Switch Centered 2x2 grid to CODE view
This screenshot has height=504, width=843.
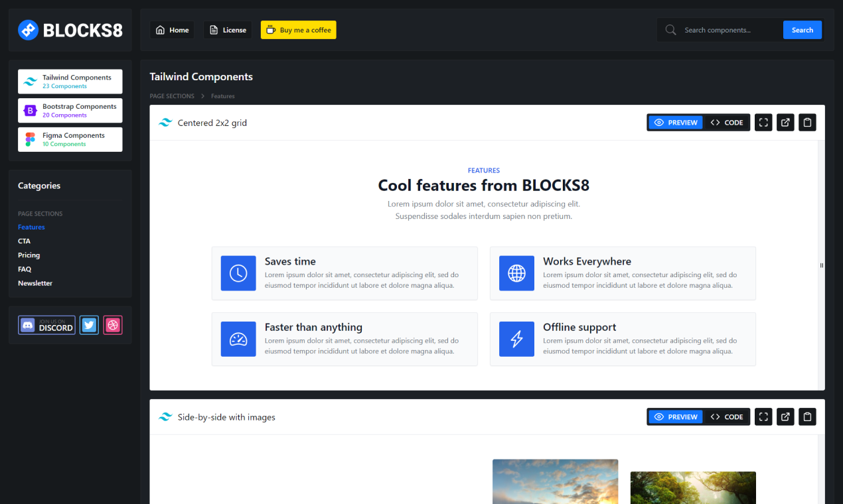(726, 122)
